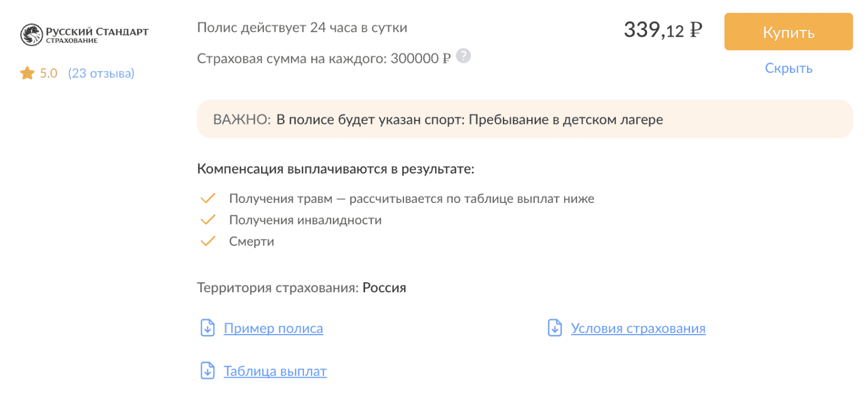
Task: Click the Русский Стандарт Страхование logo
Action: tap(84, 34)
